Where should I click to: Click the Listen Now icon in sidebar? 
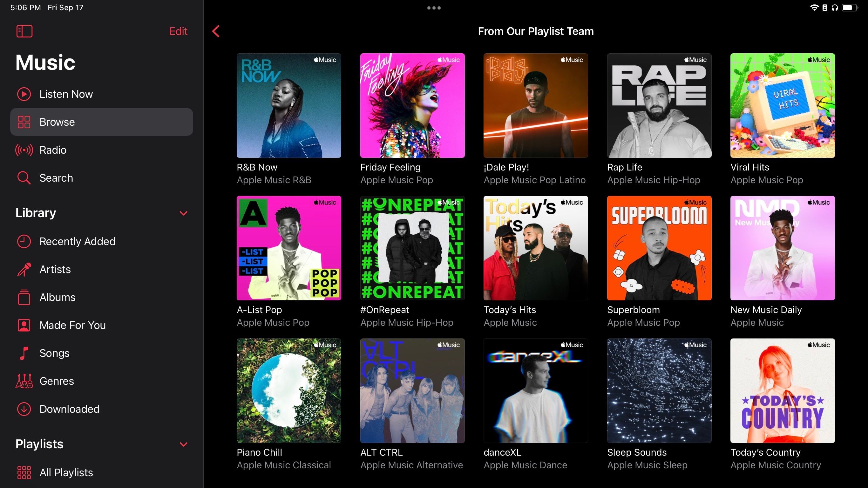(24, 94)
